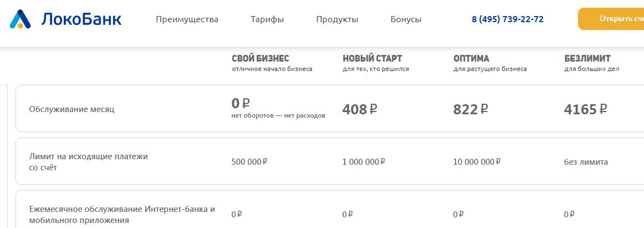
Task: Open the Преимущества navigation item
Action: pyautogui.click(x=187, y=19)
